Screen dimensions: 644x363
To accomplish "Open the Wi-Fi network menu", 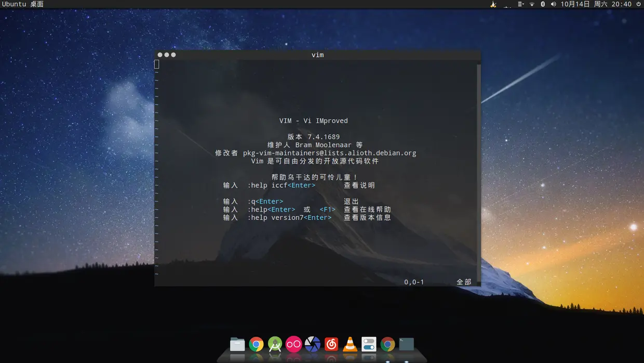I will tap(532, 4).
